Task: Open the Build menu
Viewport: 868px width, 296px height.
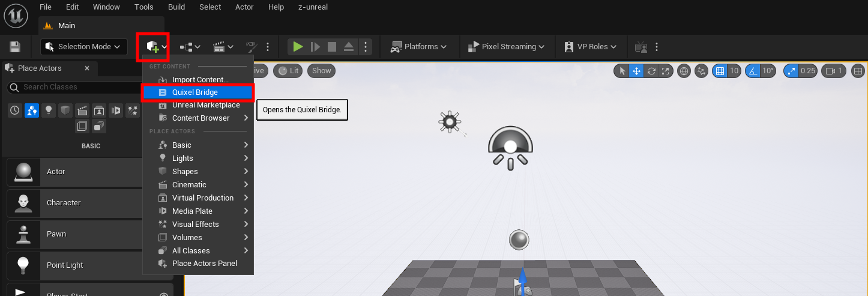Action: (x=176, y=7)
